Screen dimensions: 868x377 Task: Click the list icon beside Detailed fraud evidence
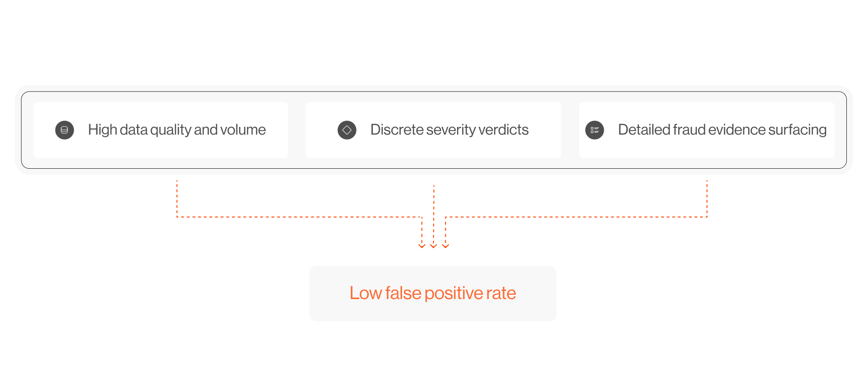click(594, 130)
